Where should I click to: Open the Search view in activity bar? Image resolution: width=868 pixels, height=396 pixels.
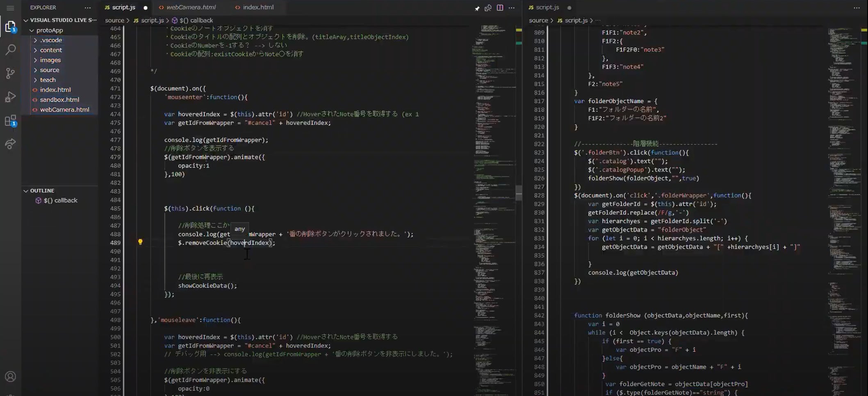tap(10, 50)
